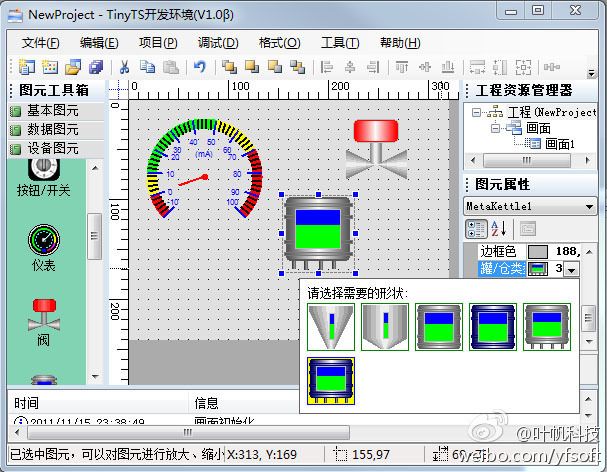
Task: Click the 边框色 gray color swatch
Action: [x=538, y=252]
